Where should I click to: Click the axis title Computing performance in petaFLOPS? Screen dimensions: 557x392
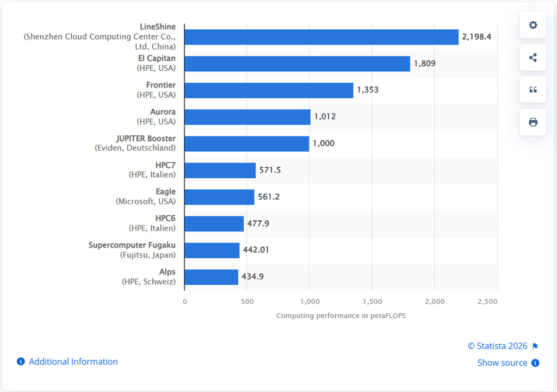[341, 316]
